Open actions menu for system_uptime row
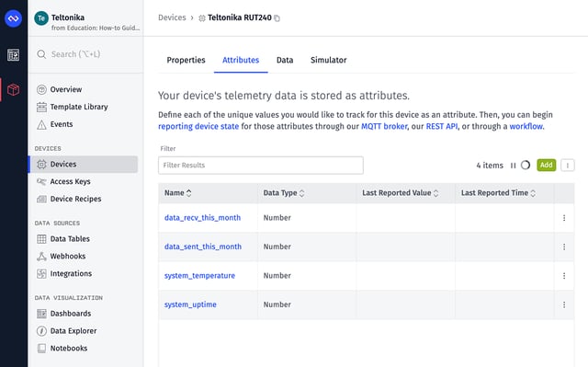 click(x=564, y=304)
